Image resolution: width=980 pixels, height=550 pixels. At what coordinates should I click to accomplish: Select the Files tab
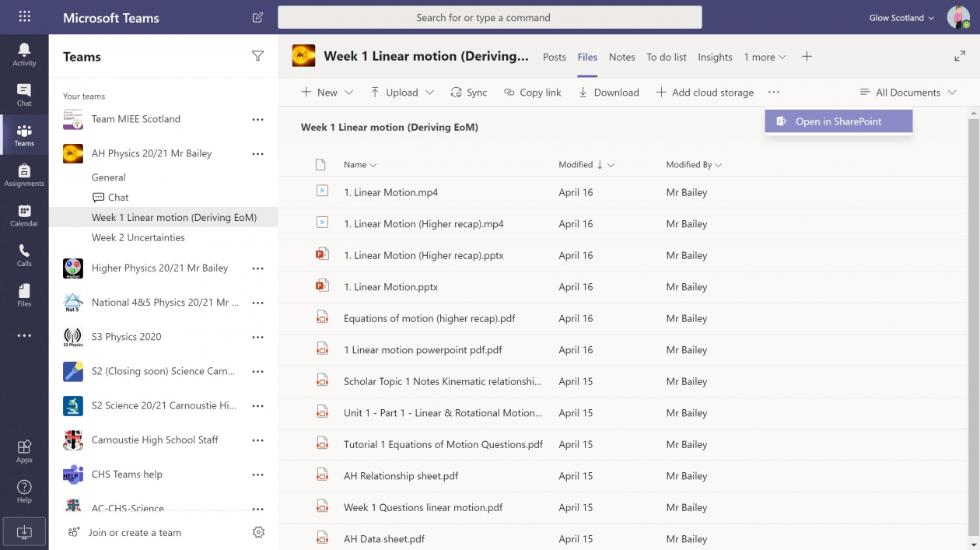coord(587,57)
